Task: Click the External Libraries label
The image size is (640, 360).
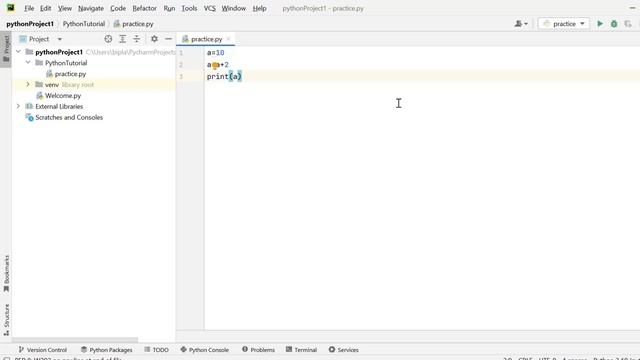Action: (x=59, y=106)
